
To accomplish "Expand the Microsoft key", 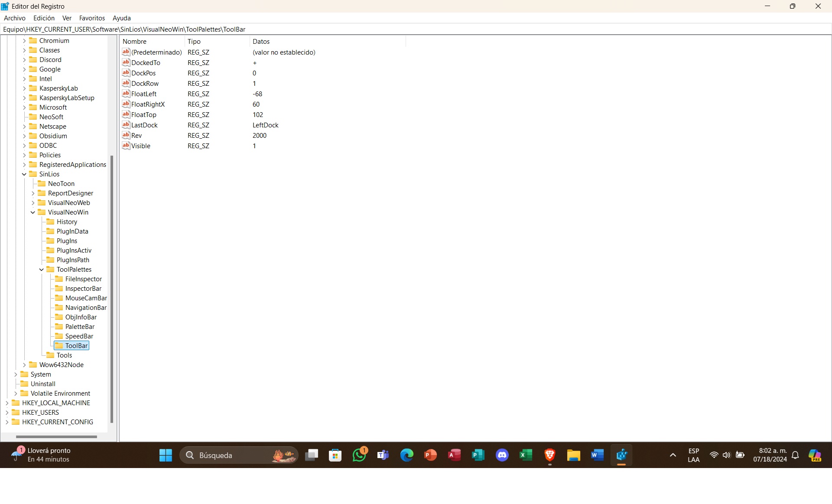I will tap(24, 107).
